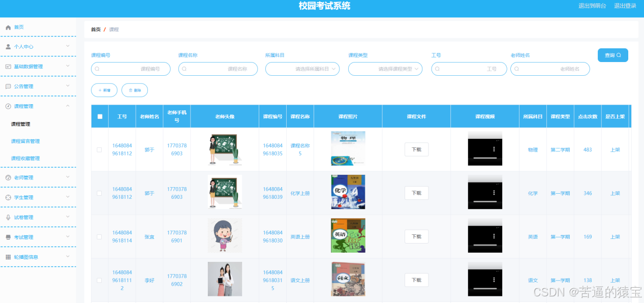Focus the 课程名称 input field

(x=218, y=69)
